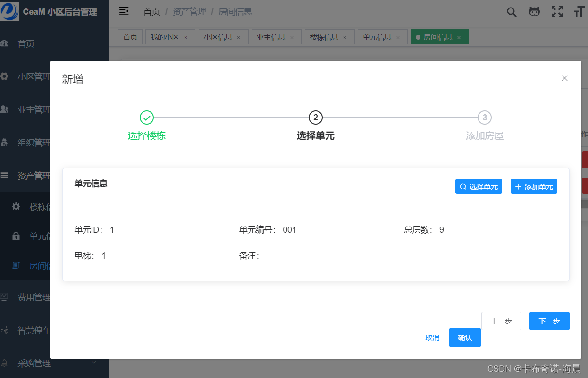Open the font size icon
Screen dimensions: 588x378
point(580,12)
